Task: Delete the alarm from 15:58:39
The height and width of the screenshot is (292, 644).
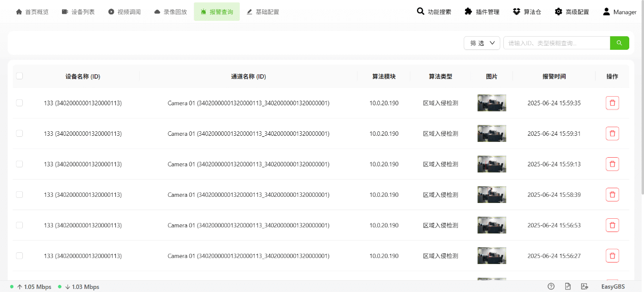Action: (612, 195)
